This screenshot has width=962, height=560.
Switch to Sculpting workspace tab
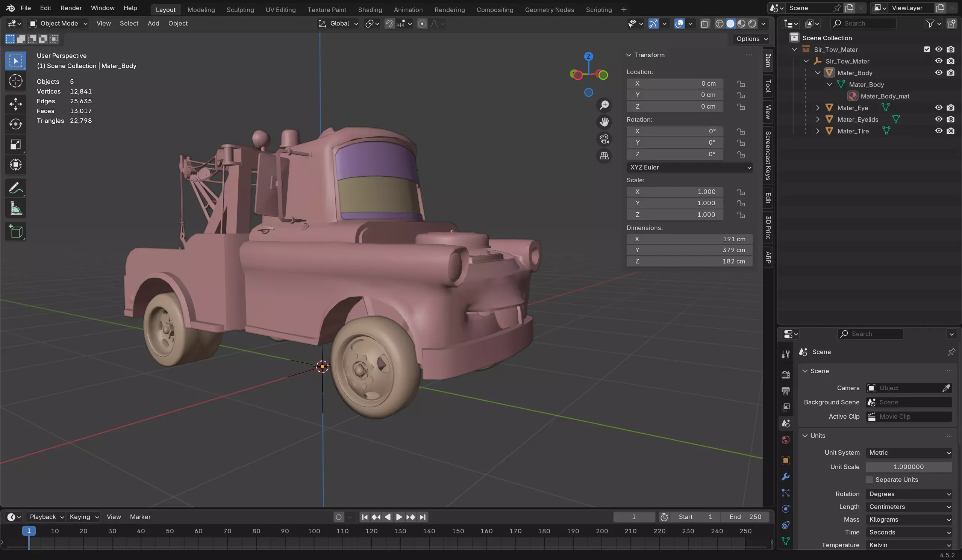pos(240,10)
